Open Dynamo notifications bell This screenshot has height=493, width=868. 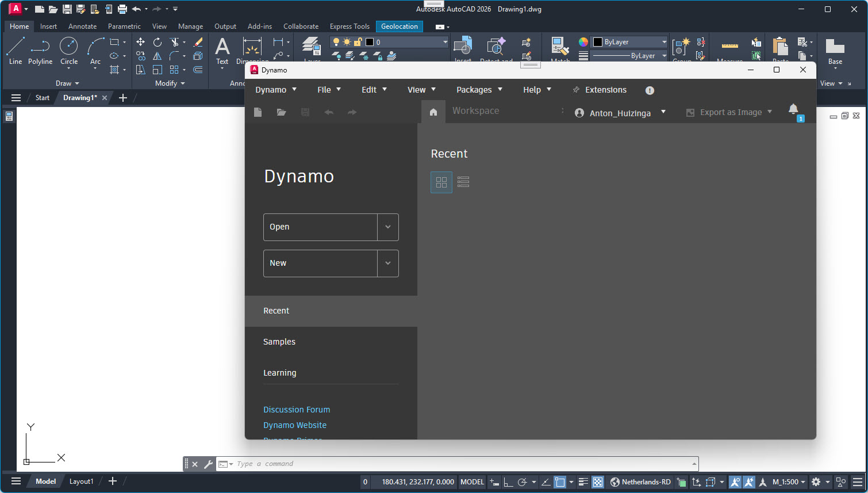793,109
